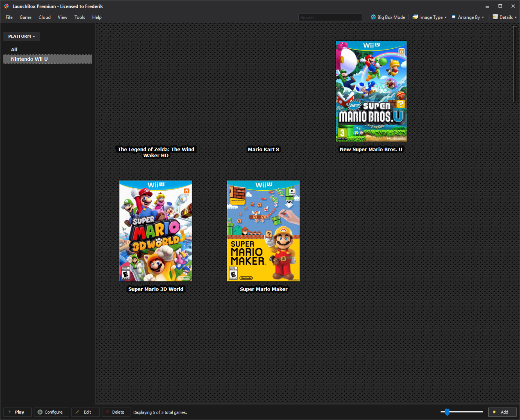
Task: Open the View menu
Action: (x=62, y=17)
